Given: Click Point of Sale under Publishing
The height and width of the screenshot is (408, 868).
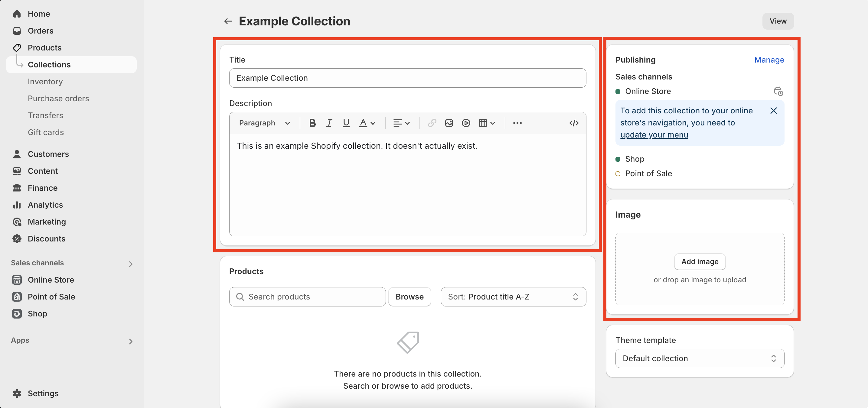Looking at the screenshot, I should [x=648, y=173].
